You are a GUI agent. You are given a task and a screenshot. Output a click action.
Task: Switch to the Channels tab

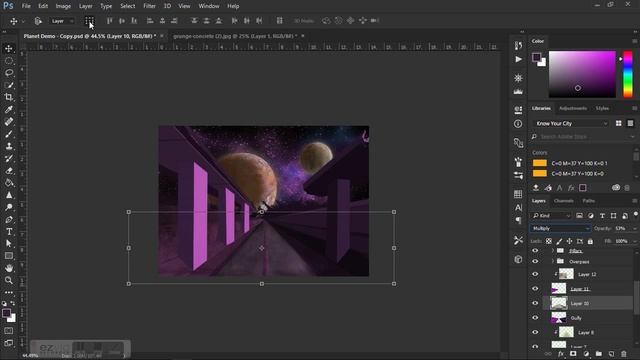[x=564, y=201]
